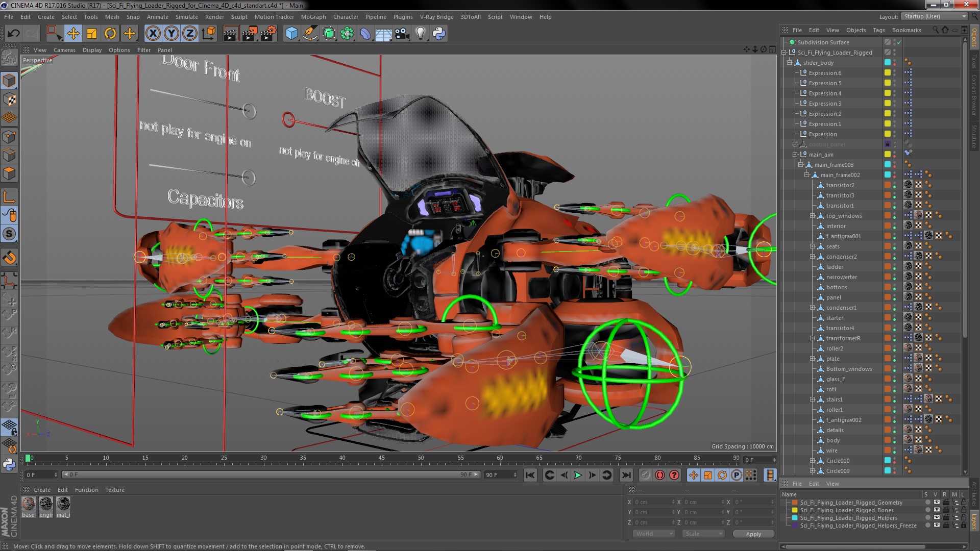Toggle Position keyframe recording
The width and height of the screenshot is (980, 551).
point(693,475)
